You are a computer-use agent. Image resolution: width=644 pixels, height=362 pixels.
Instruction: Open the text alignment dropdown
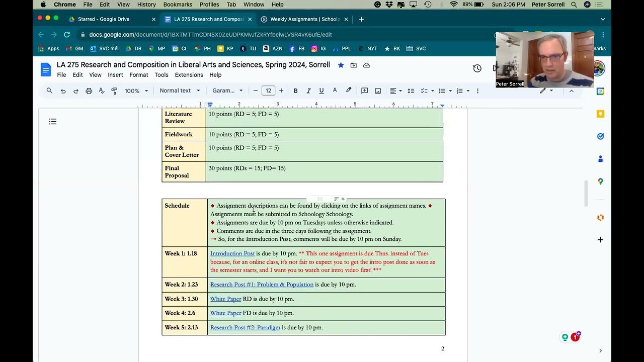coord(396,91)
